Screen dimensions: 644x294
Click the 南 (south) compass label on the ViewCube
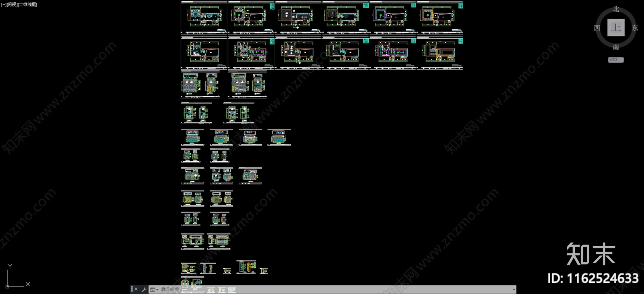[x=616, y=47]
